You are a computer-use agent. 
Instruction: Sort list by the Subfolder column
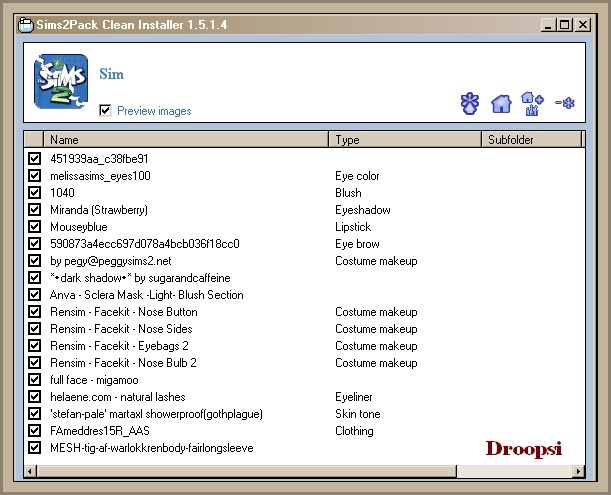tap(532, 140)
